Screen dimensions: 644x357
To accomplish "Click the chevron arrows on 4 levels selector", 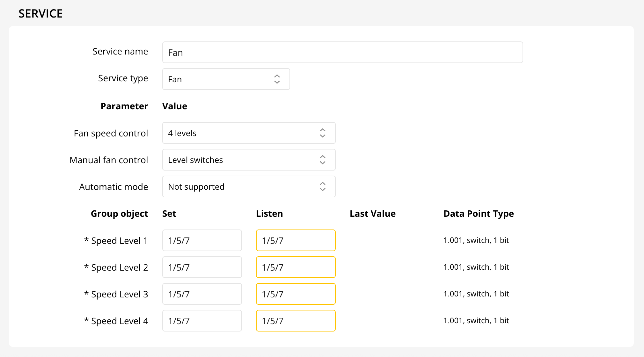I will 322,133.
